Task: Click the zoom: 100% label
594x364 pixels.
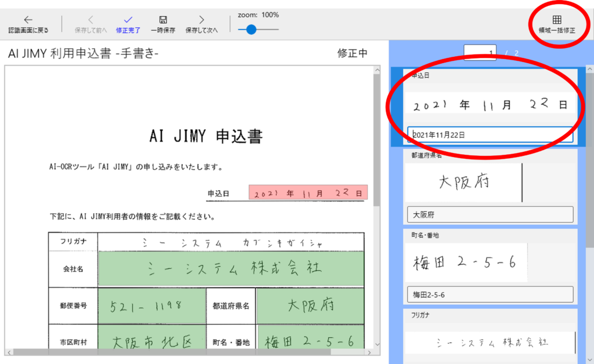Action: pos(258,15)
